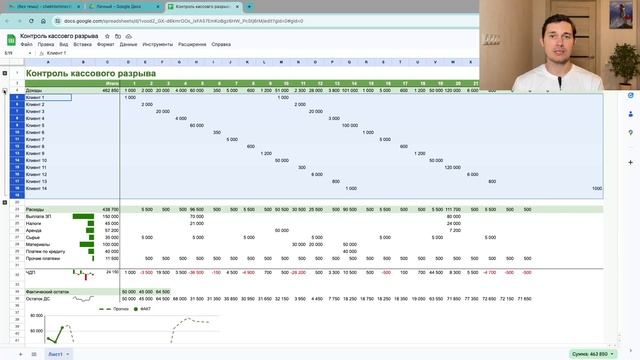
Task: Select the Расходы header cell
Action: 48,209
